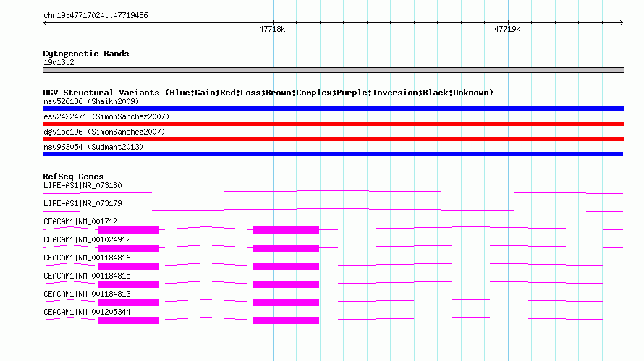Click the first exon block of CEACAM1|NM_001184815
The image size is (644, 361).
click(129, 284)
